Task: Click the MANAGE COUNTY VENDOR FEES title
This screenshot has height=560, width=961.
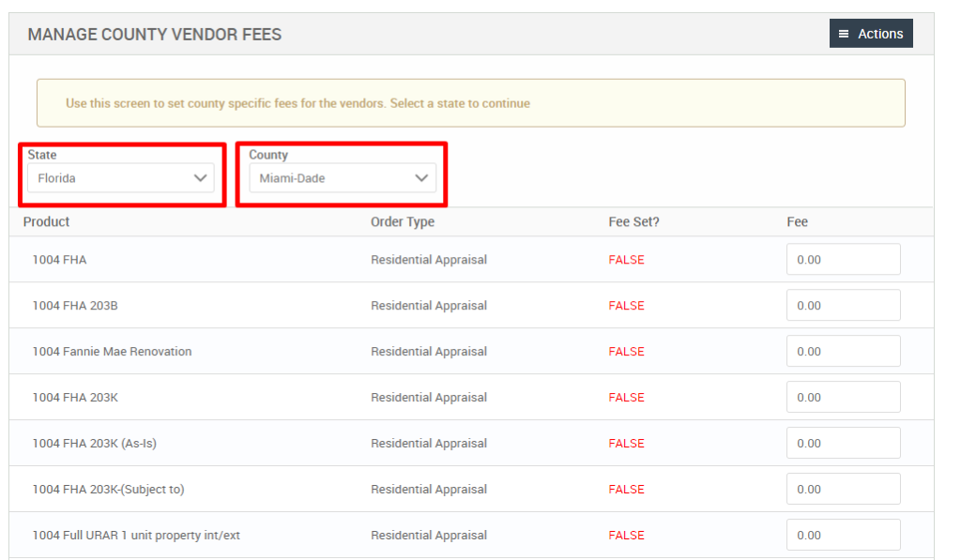Action: pyautogui.click(x=154, y=34)
